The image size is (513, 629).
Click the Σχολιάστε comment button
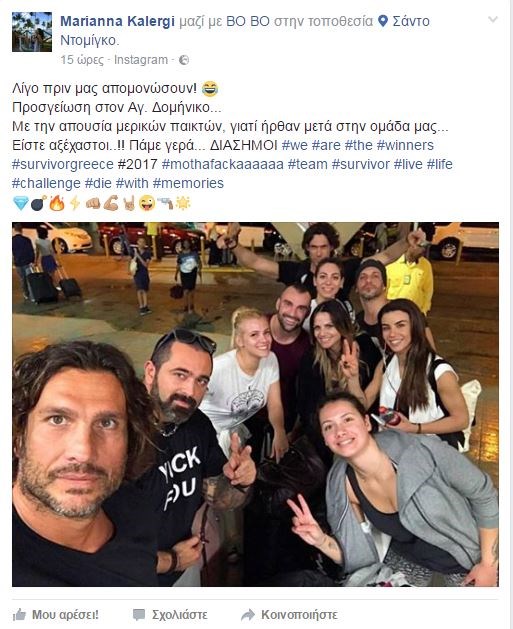(170, 614)
